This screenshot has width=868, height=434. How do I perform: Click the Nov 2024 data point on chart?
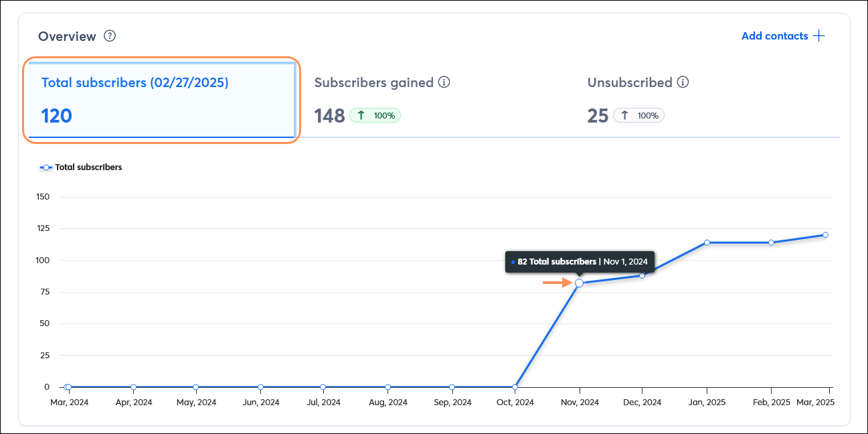pos(580,283)
